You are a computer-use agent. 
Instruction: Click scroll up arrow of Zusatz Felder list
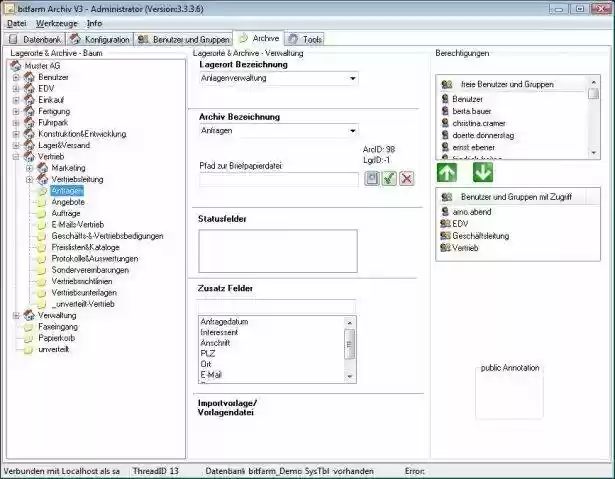[349, 322]
